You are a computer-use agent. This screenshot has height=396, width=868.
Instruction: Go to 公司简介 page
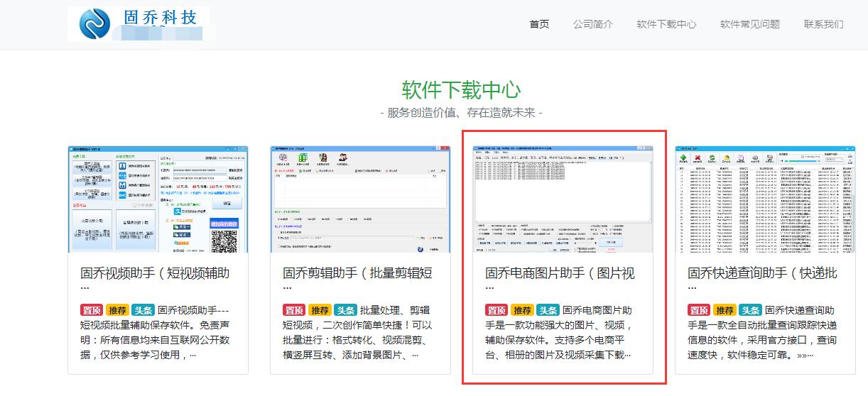tap(593, 24)
